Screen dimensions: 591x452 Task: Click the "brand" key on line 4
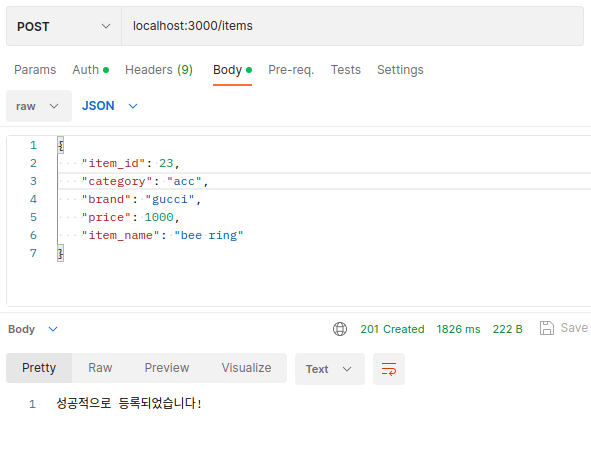[106, 199]
